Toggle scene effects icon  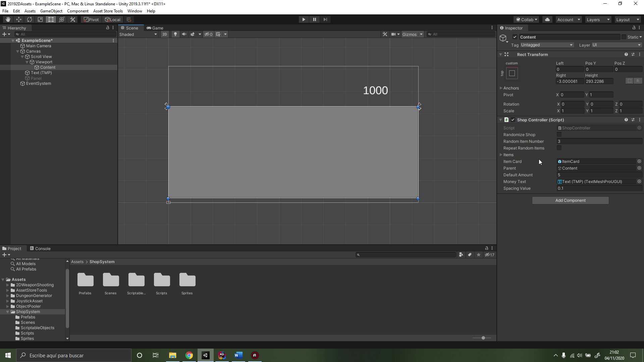(193, 34)
